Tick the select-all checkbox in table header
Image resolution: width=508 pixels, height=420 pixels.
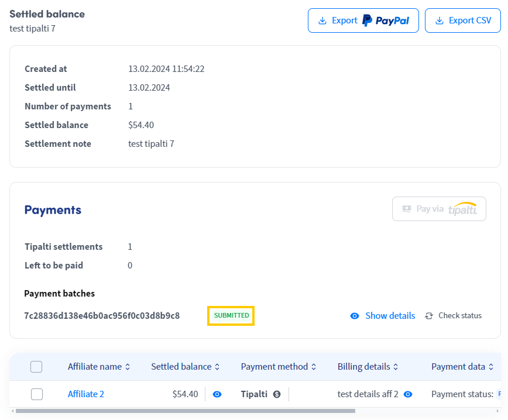[36, 367]
